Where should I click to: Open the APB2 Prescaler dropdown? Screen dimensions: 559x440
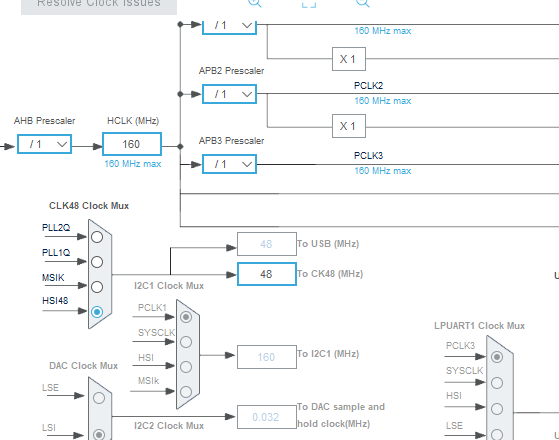pos(229,94)
